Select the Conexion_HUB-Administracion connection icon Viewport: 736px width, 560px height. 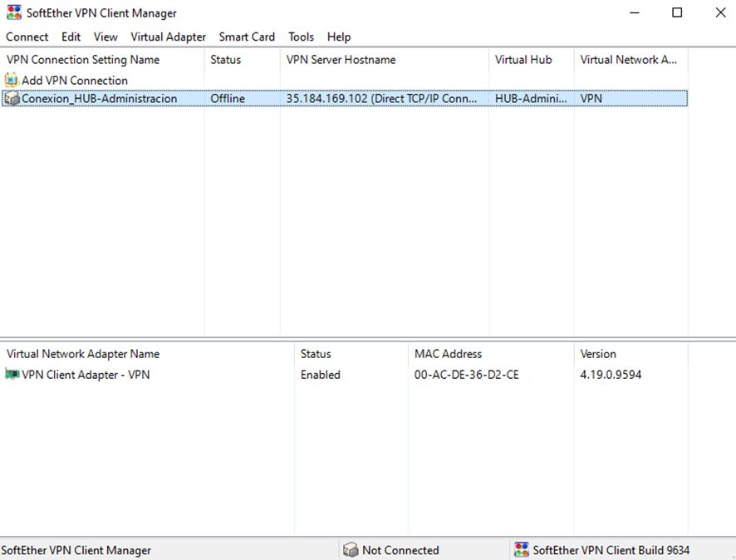click(12, 99)
